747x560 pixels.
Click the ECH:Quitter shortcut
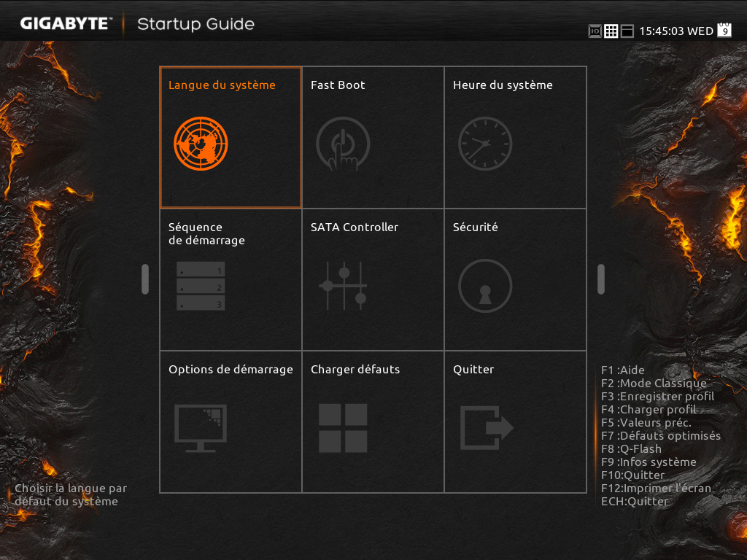tap(635, 502)
